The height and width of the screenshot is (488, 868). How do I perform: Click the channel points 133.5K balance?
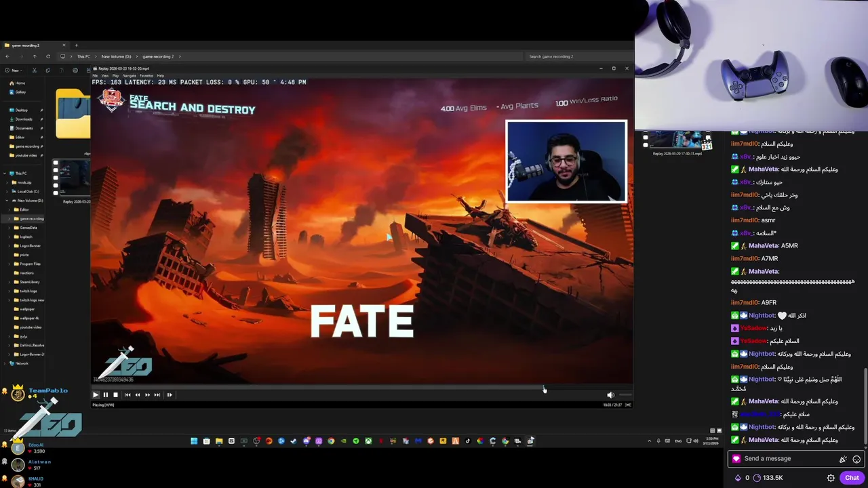point(768,478)
